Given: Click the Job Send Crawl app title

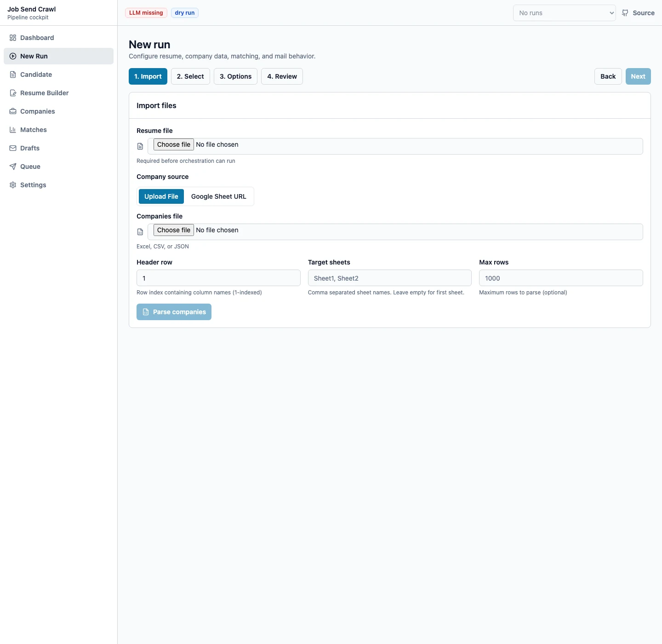Looking at the screenshot, I should point(32,9).
